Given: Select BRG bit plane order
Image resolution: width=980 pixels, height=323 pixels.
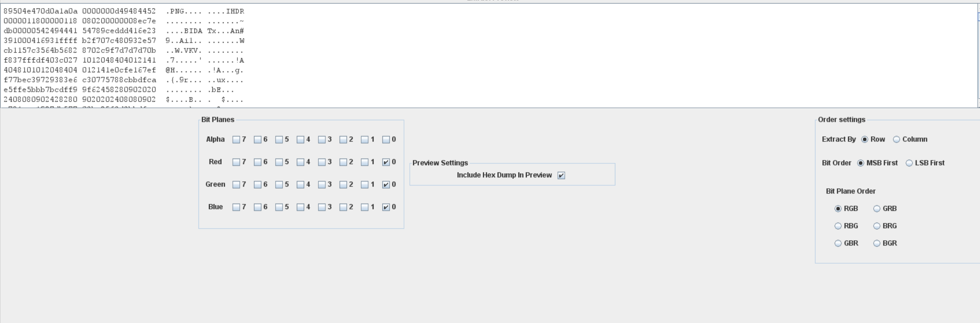Looking at the screenshot, I should pyautogui.click(x=885, y=226).
